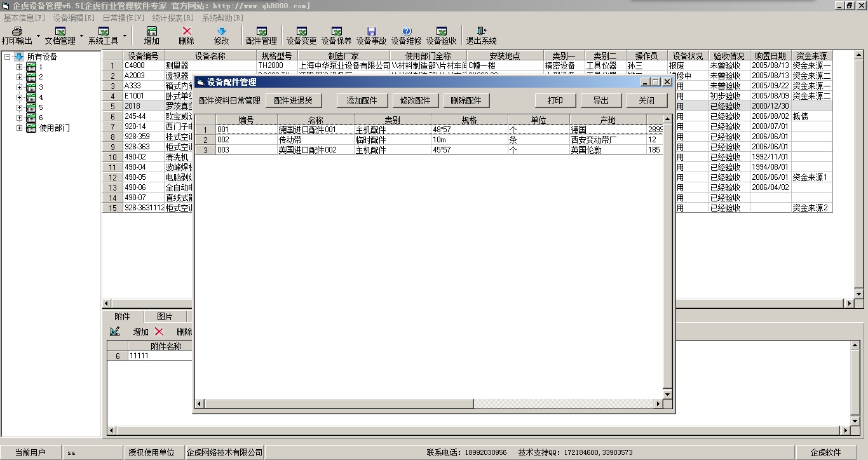Expand tree node 2
The image size is (868, 460).
point(19,77)
